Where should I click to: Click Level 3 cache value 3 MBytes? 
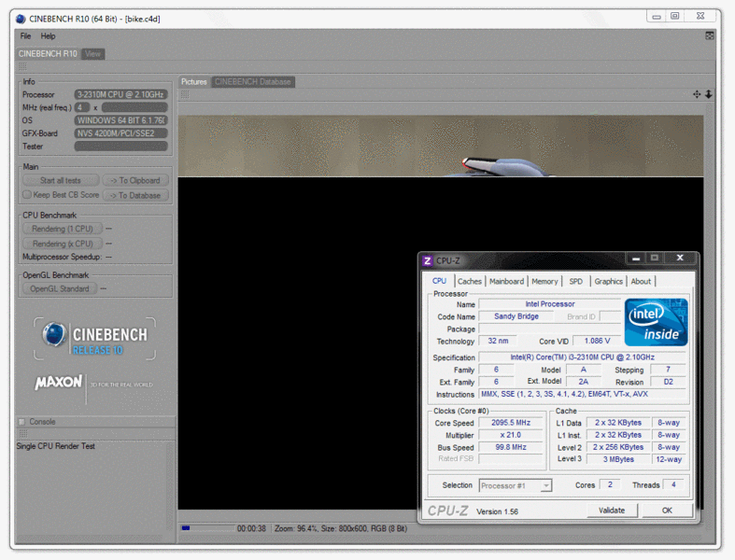pos(618,459)
